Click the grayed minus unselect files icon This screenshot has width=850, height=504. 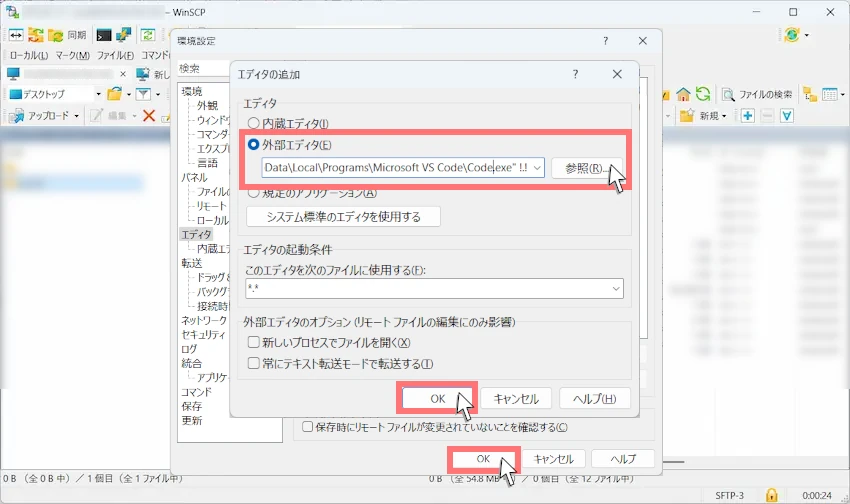[x=767, y=115]
